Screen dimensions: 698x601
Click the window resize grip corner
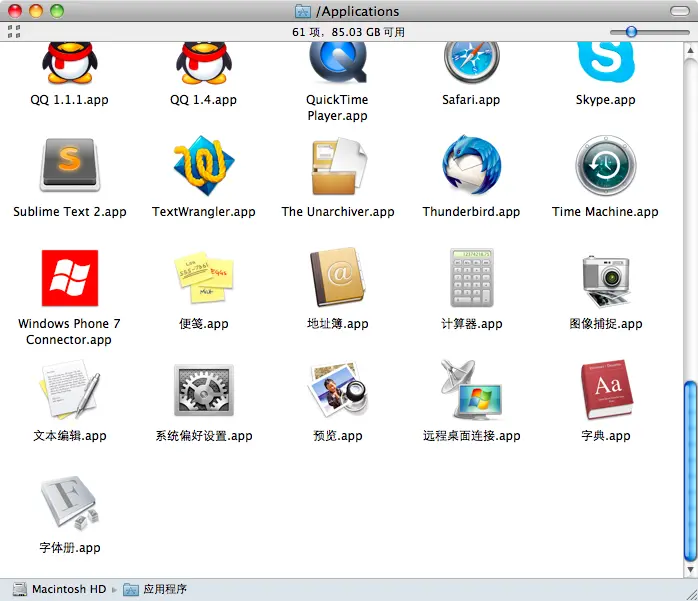point(691,595)
